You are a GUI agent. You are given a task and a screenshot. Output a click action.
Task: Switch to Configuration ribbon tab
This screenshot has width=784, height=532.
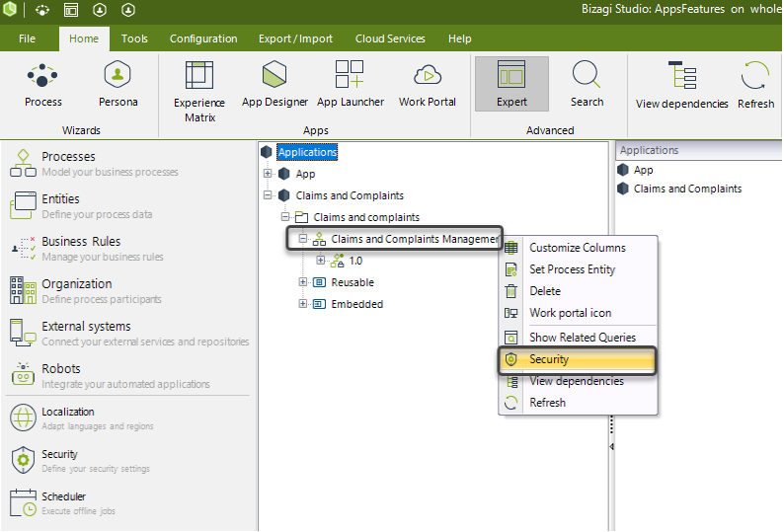(x=203, y=38)
